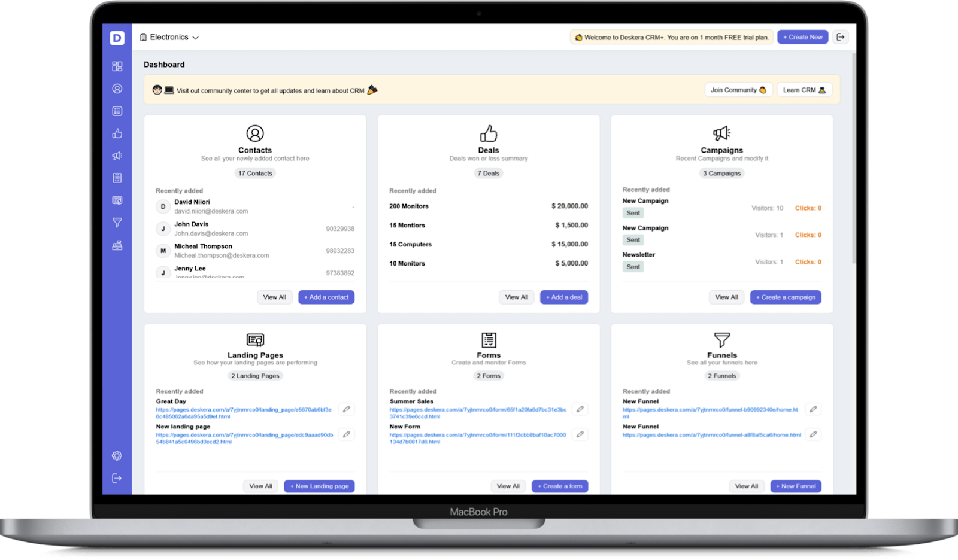Click Create a form button
This screenshot has width=958, height=560.
(560, 486)
